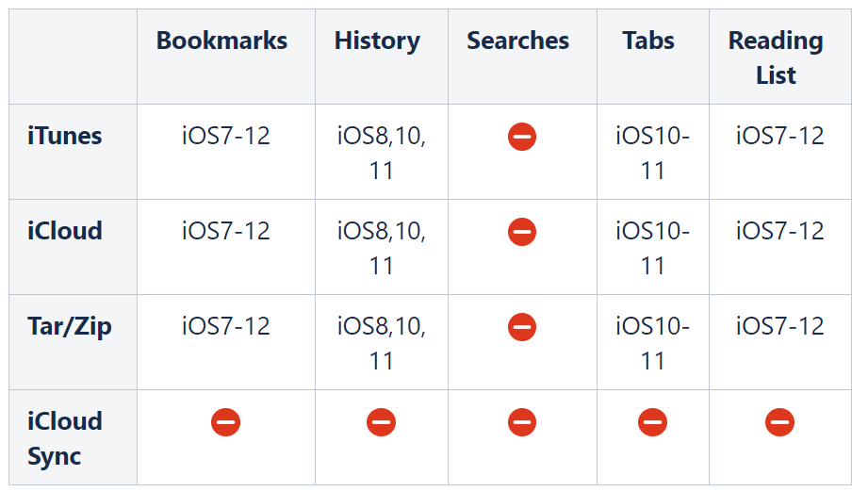Image resolution: width=868 pixels, height=492 pixels.
Task: Click the iCloud History iOS8,10,11 cell
Action: click(382, 248)
